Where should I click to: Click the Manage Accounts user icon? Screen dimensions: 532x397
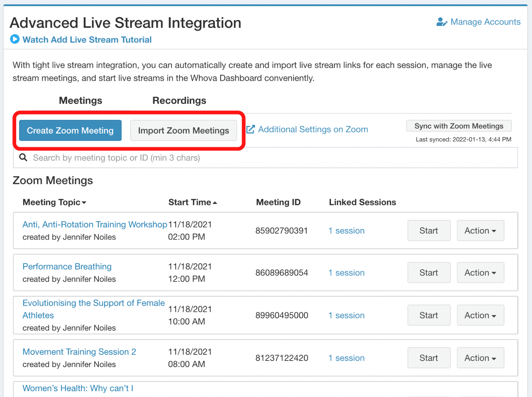441,22
